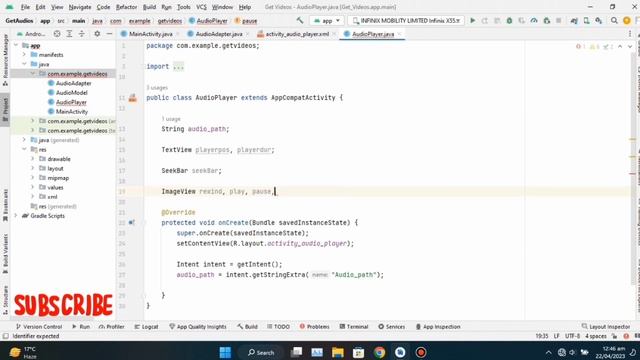The image size is (640, 360).
Task: Collapse the java folder node
Action: point(24,64)
